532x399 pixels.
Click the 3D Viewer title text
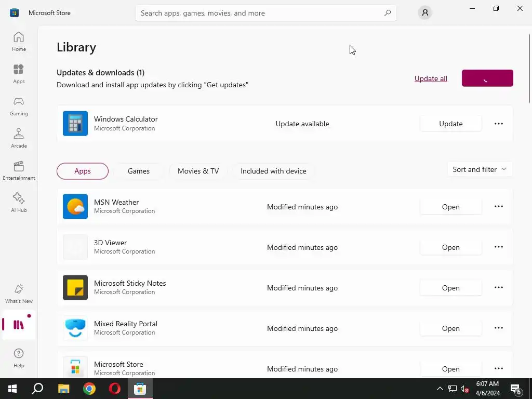pos(110,243)
